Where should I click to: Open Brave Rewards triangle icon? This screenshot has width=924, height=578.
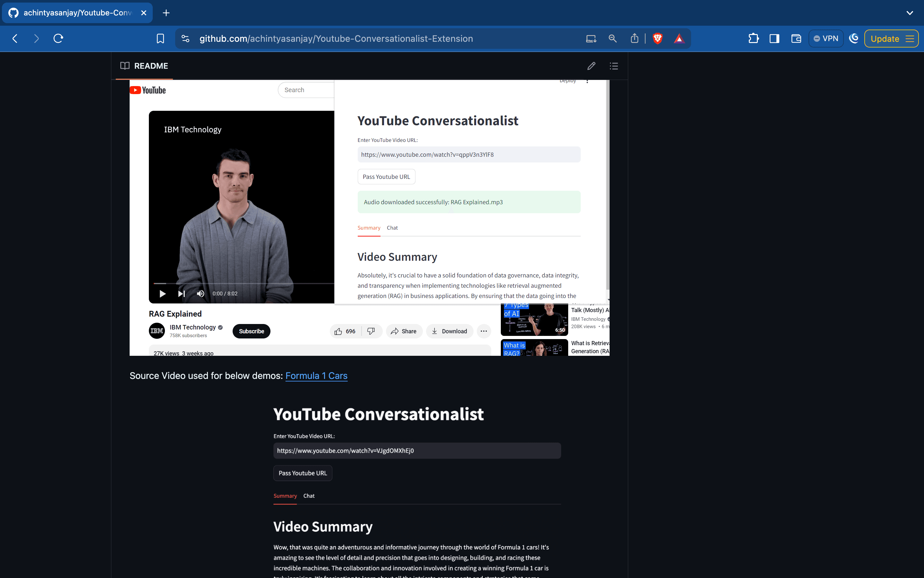(x=679, y=39)
